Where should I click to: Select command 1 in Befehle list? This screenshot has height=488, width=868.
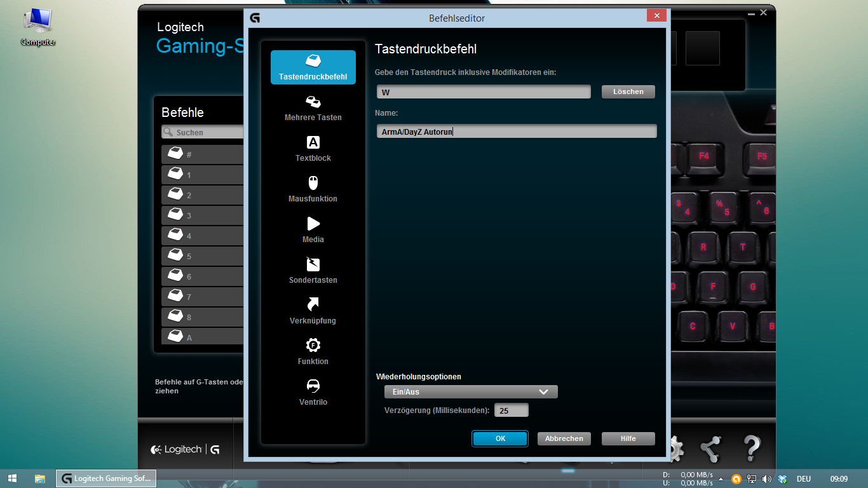[203, 175]
